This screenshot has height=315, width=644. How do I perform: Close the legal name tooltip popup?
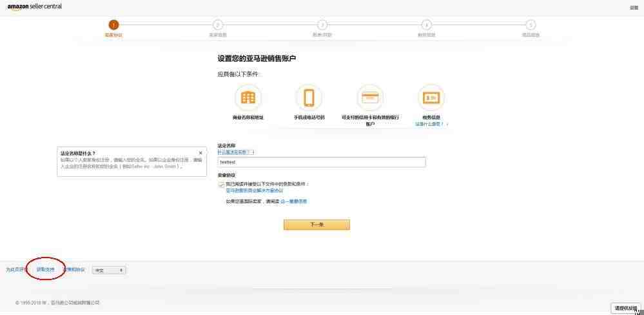(x=200, y=153)
